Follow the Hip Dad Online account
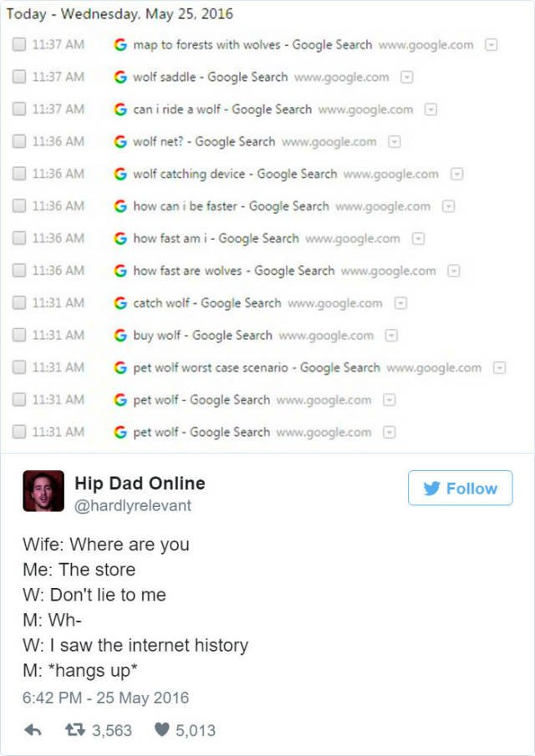Viewport: 535px width, 756px height. click(461, 488)
